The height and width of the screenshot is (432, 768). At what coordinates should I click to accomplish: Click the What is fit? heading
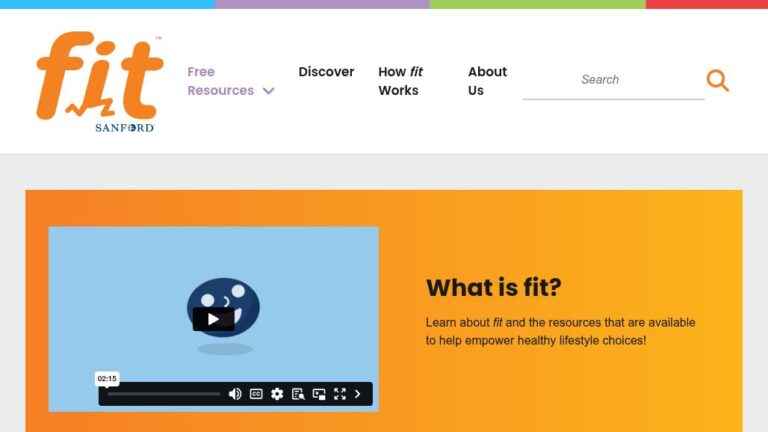pyautogui.click(x=494, y=287)
